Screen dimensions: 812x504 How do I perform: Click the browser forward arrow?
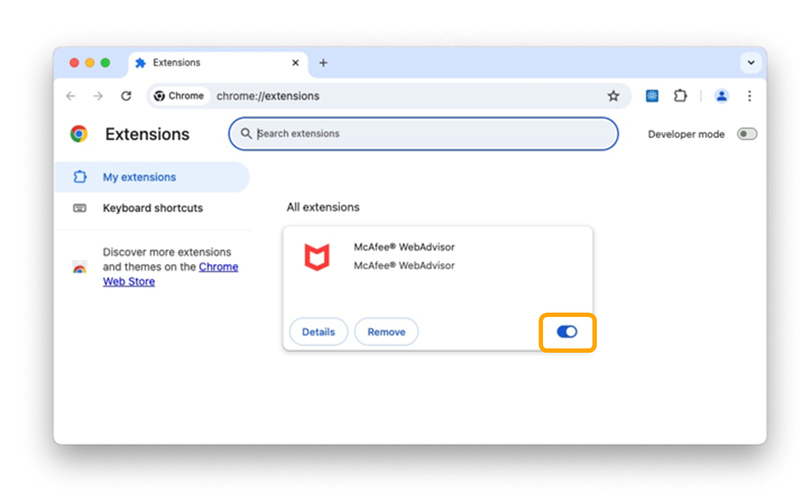tap(98, 96)
